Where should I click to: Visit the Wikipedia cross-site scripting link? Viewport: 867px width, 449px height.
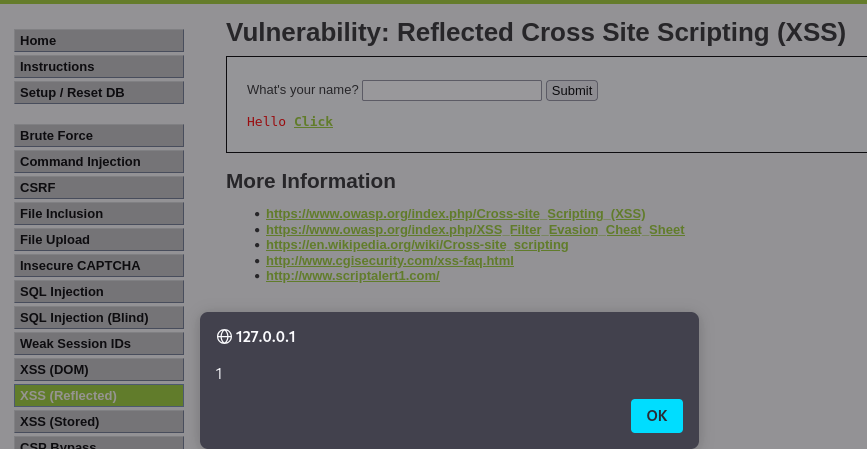tap(417, 245)
